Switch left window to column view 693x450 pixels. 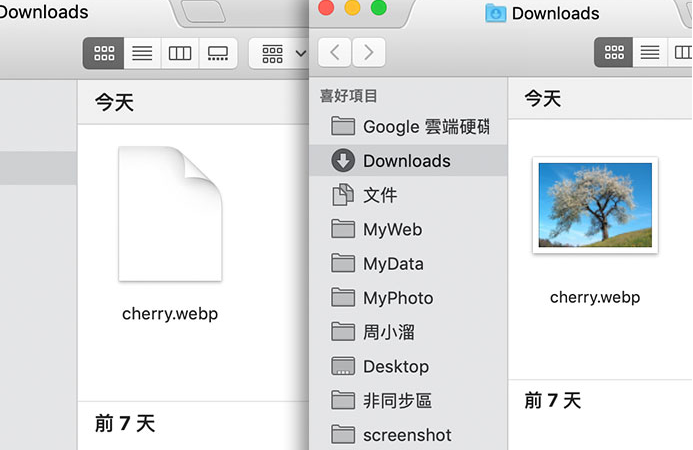180,53
